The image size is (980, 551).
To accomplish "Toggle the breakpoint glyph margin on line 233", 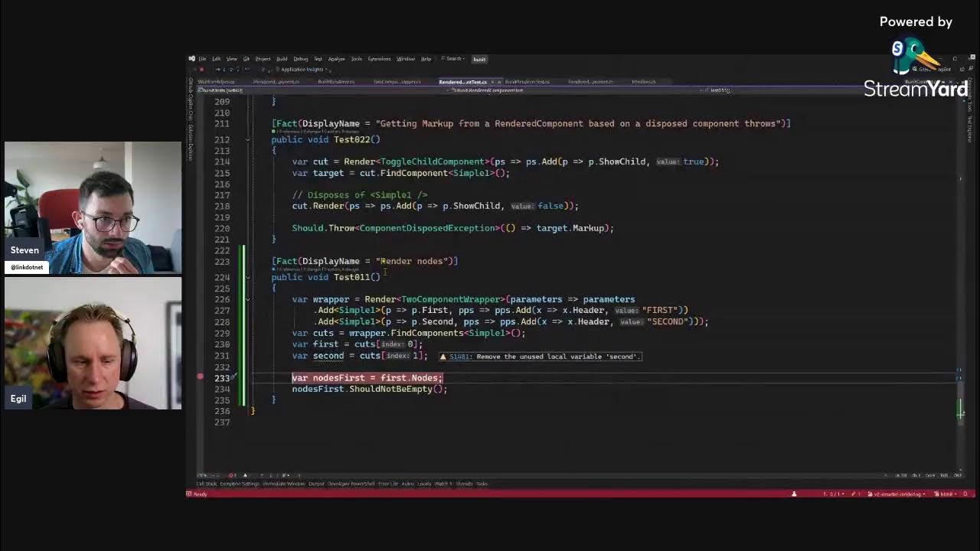I will coord(200,377).
